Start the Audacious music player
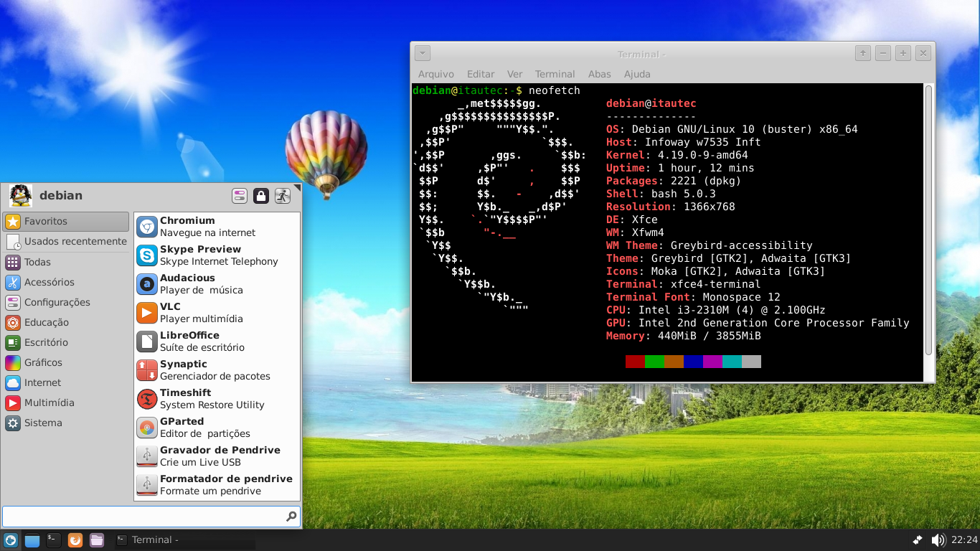This screenshot has width=980, height=551. click(x=217, y=284)
